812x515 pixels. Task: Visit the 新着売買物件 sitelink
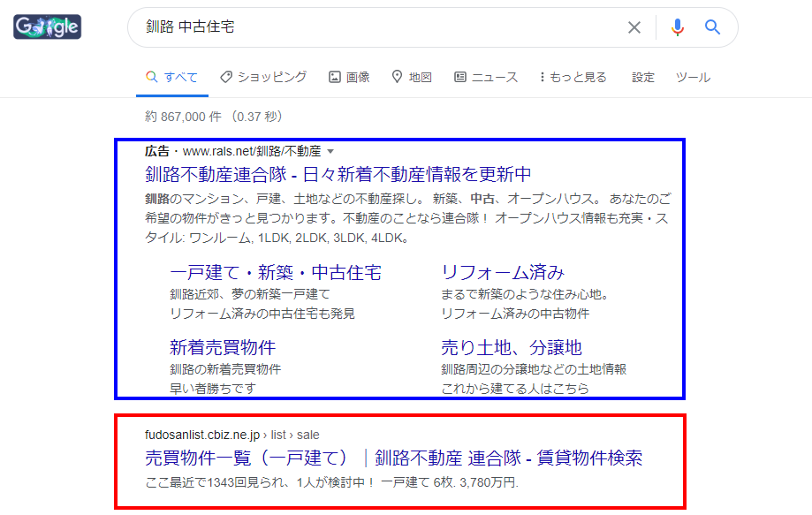tap(223, 347)
